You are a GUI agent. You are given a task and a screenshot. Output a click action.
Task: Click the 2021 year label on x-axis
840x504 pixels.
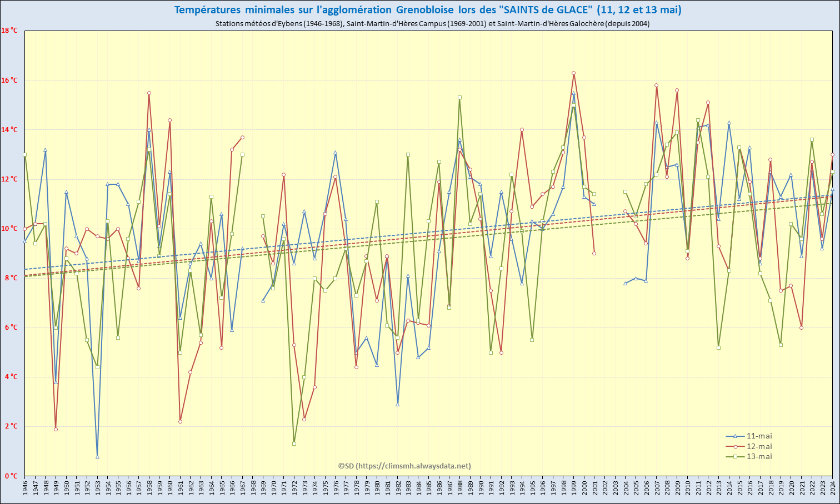pyautogui.click(x=801, y=488)
